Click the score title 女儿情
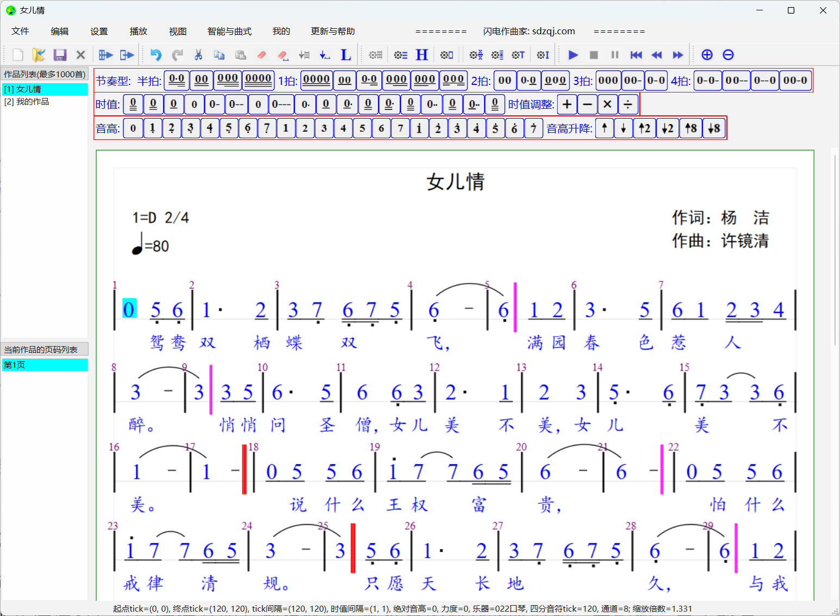 pos(455,182)
